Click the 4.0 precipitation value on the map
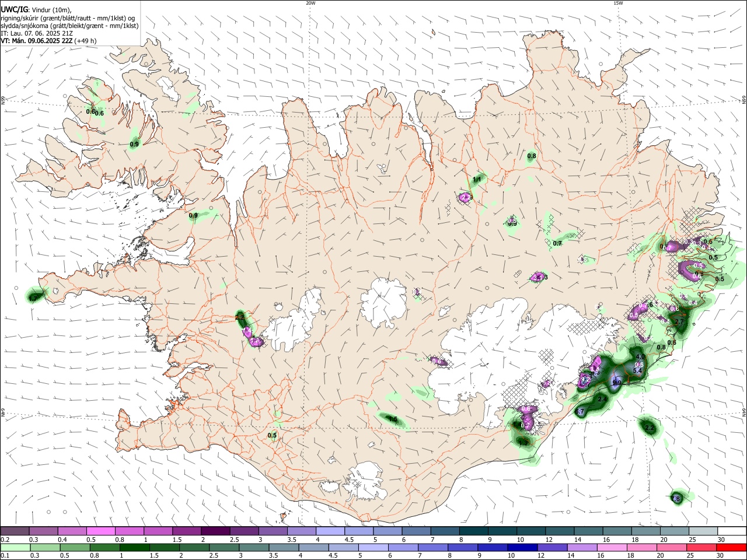 pos(640,356)
